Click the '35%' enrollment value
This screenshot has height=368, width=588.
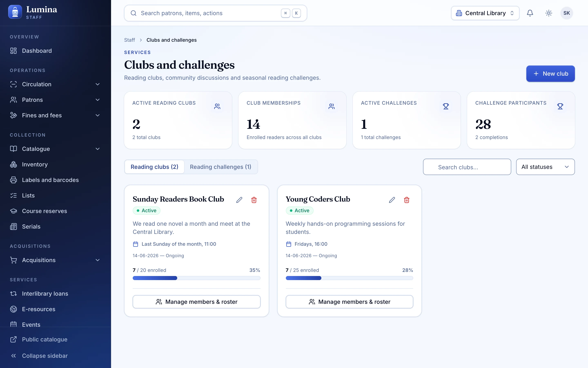coord(255,270)
